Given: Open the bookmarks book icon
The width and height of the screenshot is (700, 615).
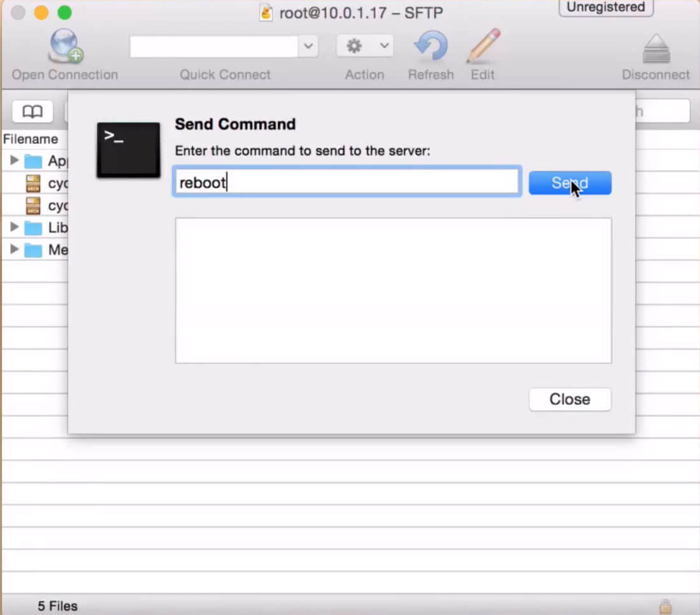Looking at the screenshot, I should (x=32, y=112).
